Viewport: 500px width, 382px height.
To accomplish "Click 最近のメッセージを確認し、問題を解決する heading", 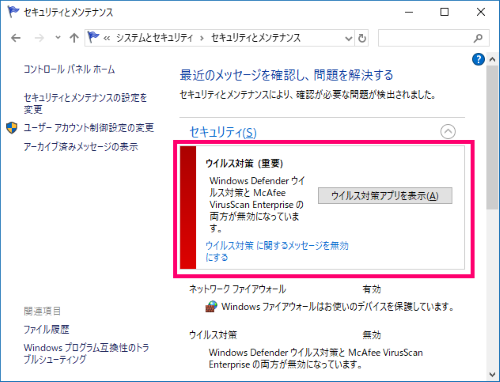I will pyautogui.click(x=287, y=75).
